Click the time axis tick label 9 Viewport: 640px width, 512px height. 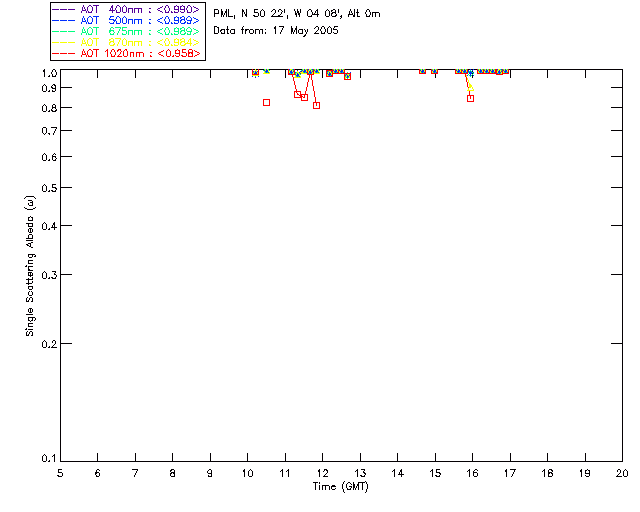(x=210, y=473)
